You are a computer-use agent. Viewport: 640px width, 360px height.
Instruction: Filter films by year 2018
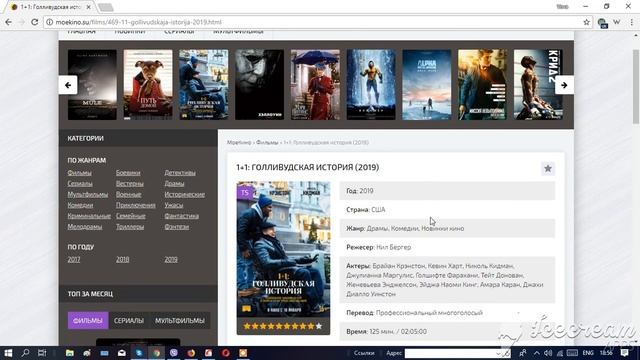pyautogui.click(x=122, y=259)
